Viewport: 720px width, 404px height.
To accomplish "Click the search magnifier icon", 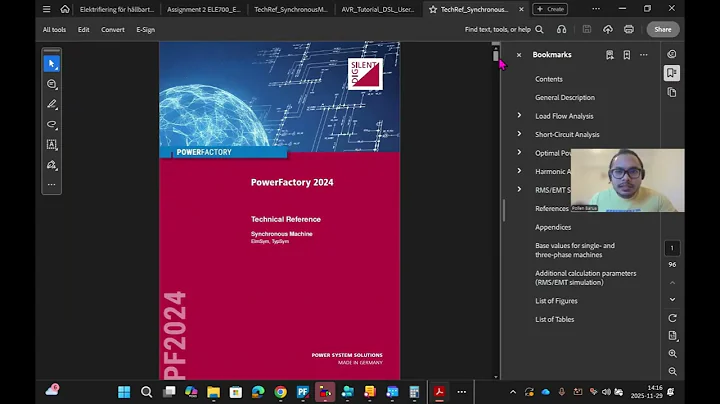I will (540, 29).
